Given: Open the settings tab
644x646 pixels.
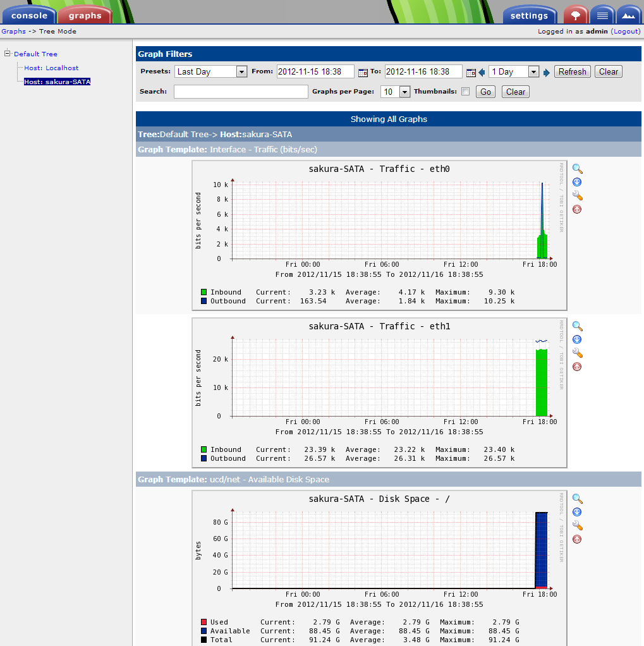Looking at the screenshot, I should [x=529, y=16].
